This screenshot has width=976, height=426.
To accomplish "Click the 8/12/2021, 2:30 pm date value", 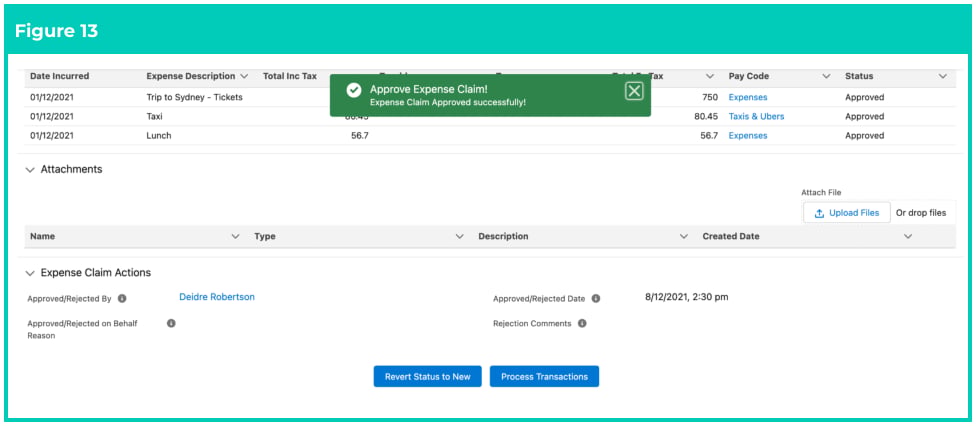I will click(687, 297).
